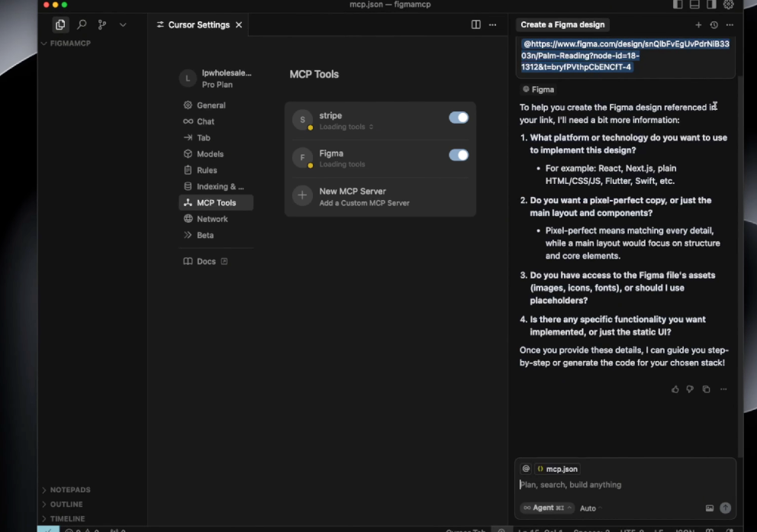
Task: Select the Search icon in the activity bar
Action: click(81, 24)
